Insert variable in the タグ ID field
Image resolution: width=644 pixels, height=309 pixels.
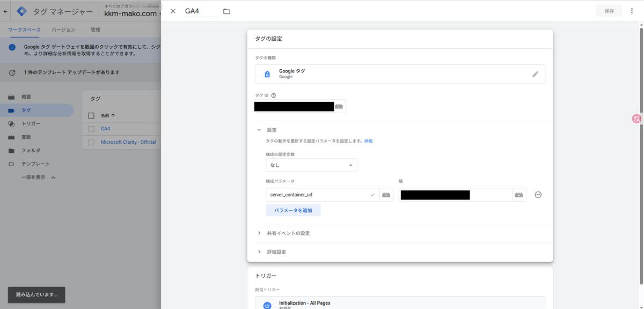point(339,106)
